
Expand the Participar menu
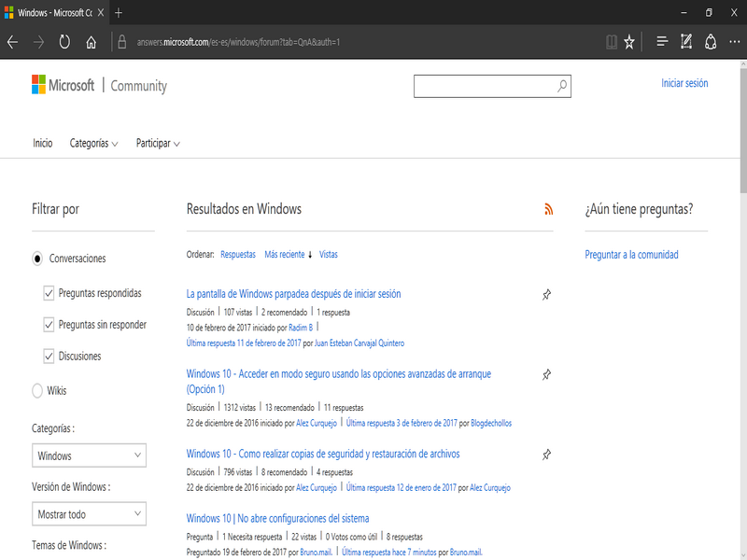click(x=158, y=143)
